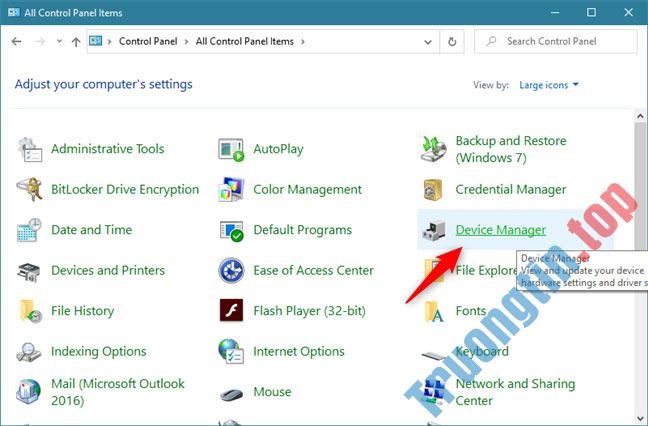648x426 pixels.
Task: Open recent locations dropdown arrow
Action: [x=60, y=41]
